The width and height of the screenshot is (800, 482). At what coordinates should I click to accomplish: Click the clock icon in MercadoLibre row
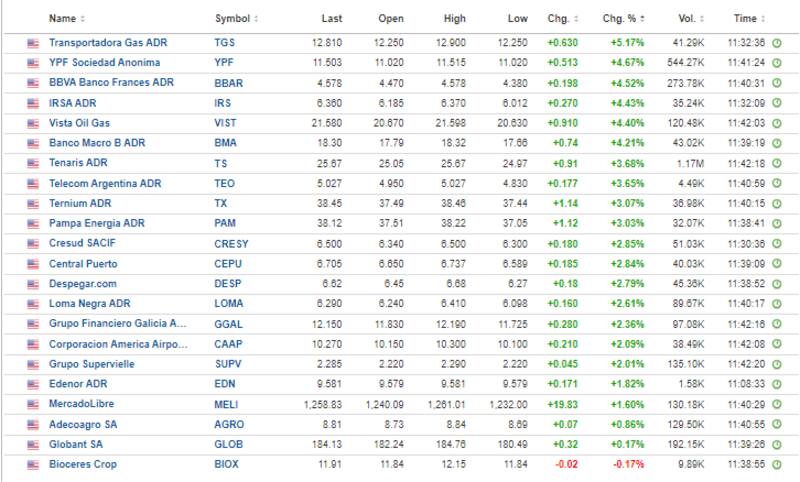[x=777, y=404]
